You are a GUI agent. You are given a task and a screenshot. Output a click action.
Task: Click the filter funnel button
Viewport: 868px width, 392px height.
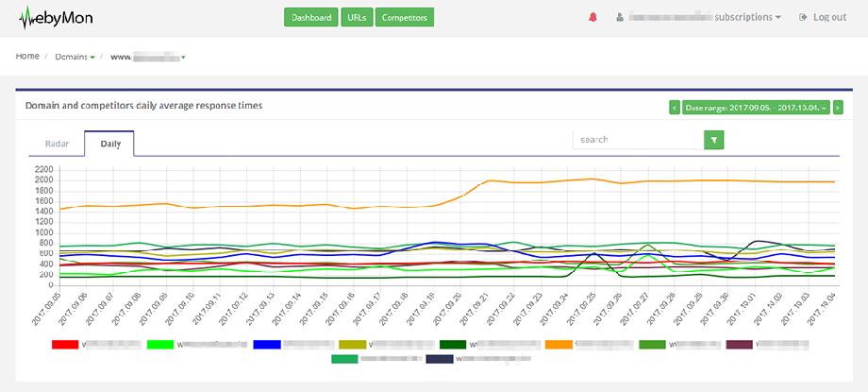click(x=713, y=140)
